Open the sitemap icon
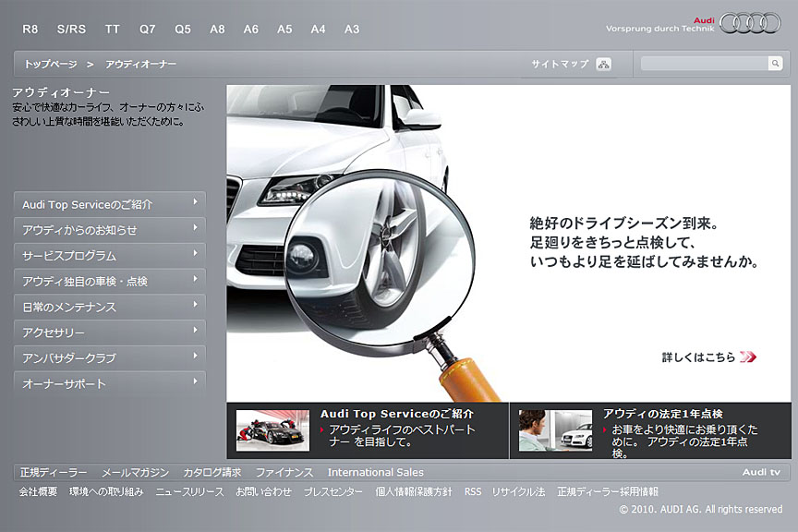Screen dimensions: 798x532 tap(604, 64)
